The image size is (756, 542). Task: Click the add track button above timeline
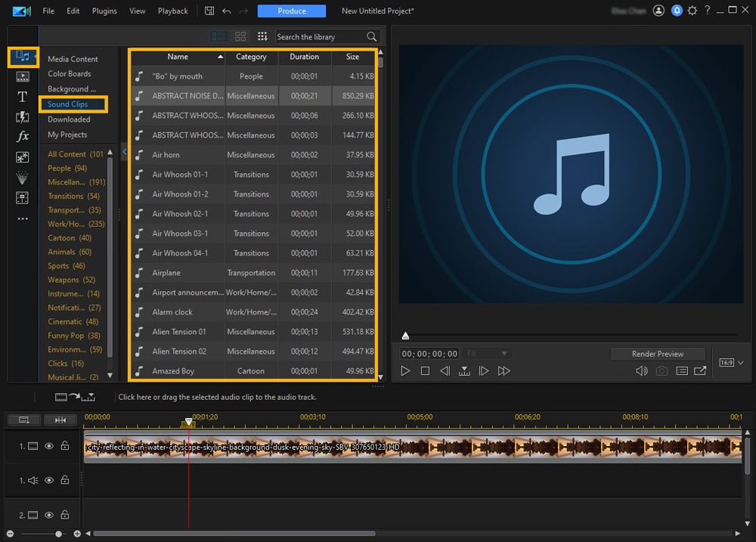click(x=24, y=420)
